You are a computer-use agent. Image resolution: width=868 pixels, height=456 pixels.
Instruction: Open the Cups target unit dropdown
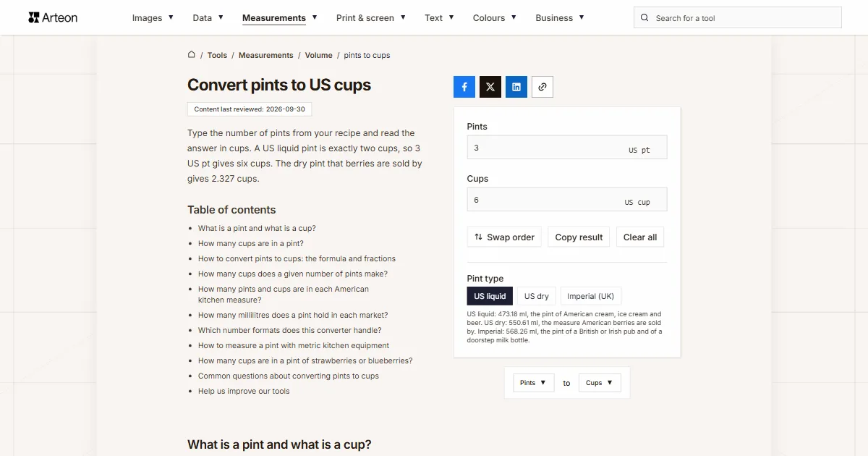[600, 383]
